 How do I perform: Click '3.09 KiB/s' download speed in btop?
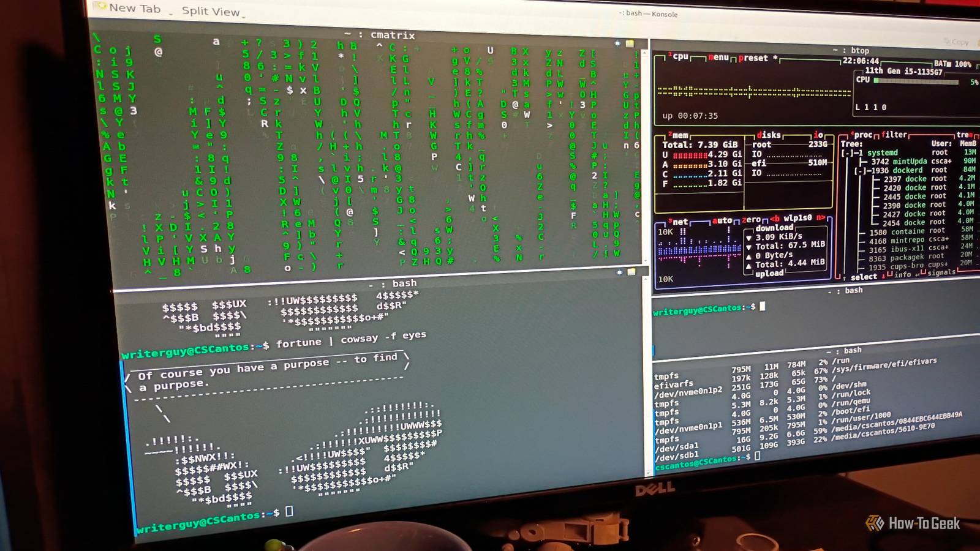(778, 236)
